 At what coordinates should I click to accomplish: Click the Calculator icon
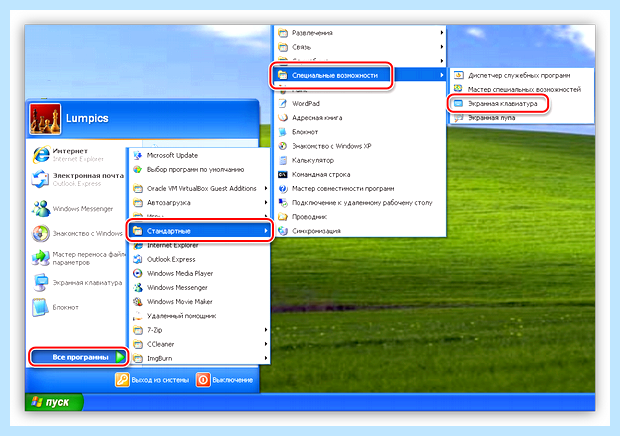[x=283, y=160]
